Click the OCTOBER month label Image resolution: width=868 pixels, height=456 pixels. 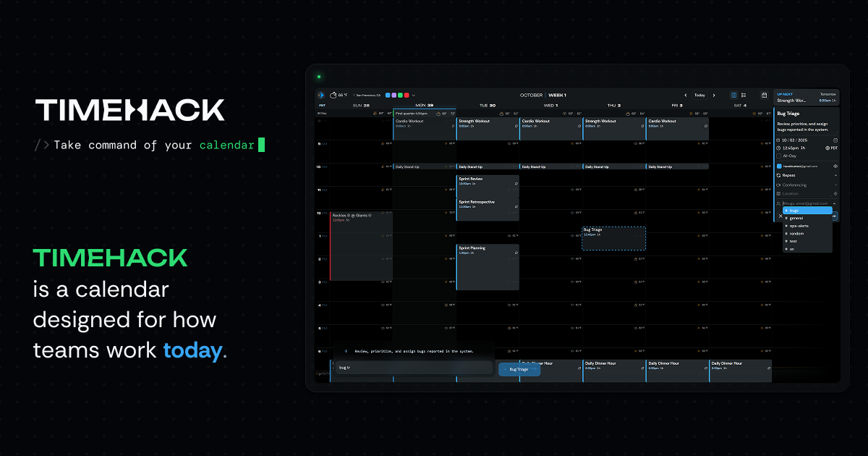tap(531, 95)
